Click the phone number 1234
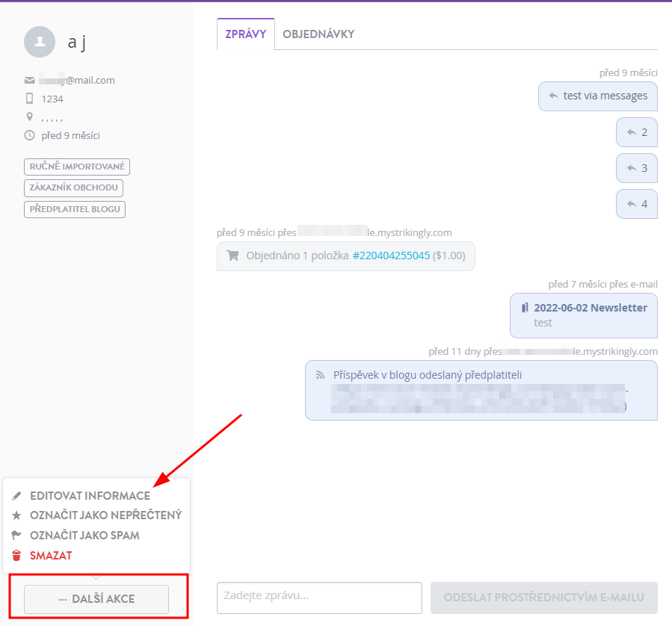The image size is (672, 626). tap(52, 99)
